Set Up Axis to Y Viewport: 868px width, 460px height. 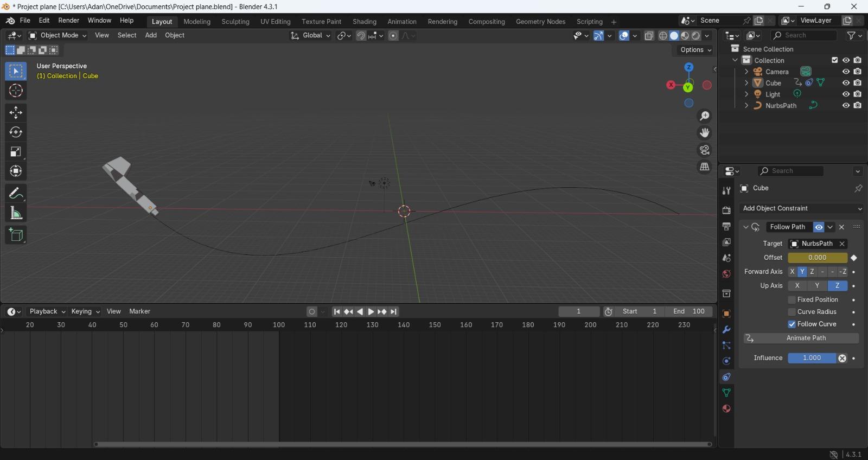pyautogui.click(x=817, y=286)
